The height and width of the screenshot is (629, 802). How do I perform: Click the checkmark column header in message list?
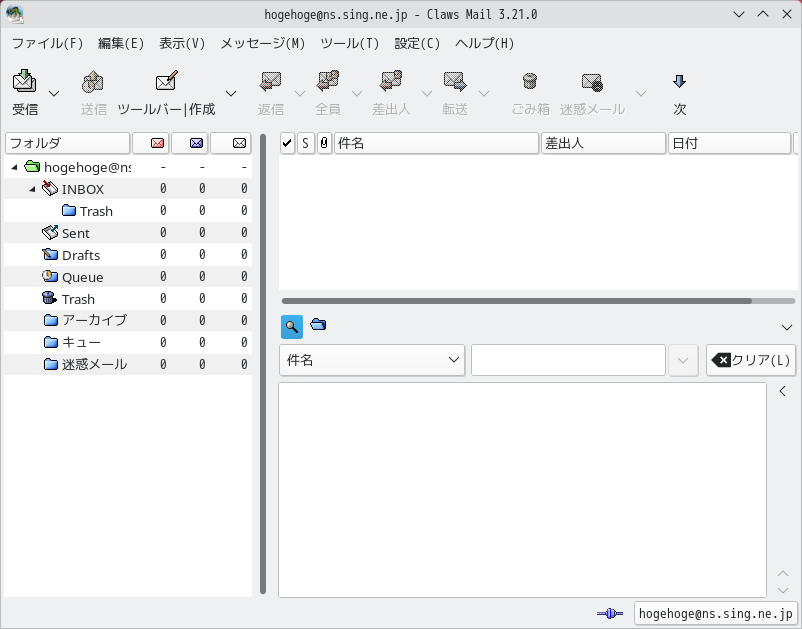pos(287,143)
